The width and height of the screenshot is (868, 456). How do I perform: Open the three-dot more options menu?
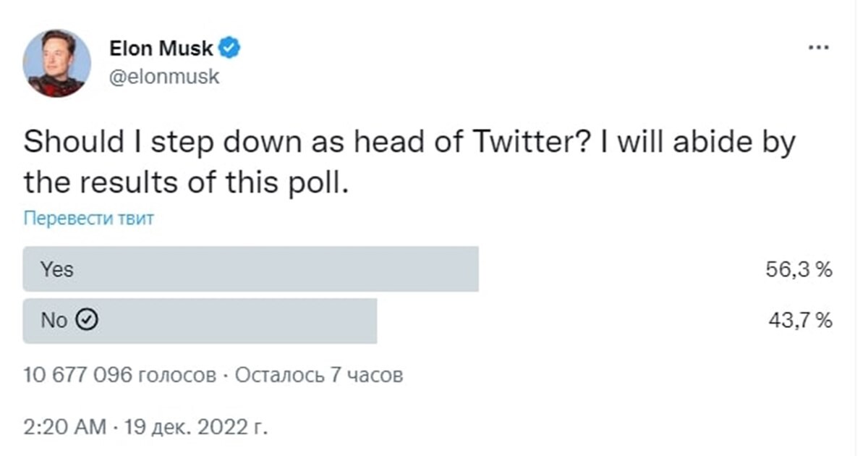click(818, 48)
